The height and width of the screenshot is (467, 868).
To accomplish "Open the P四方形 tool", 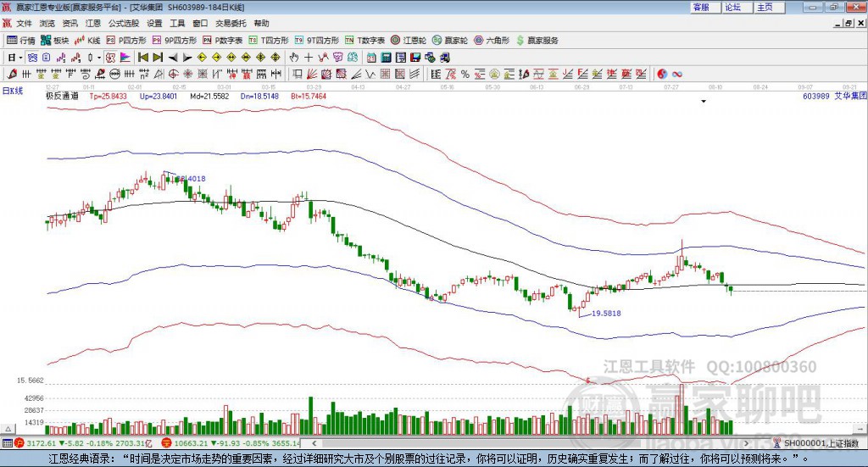I will [126, 41].
